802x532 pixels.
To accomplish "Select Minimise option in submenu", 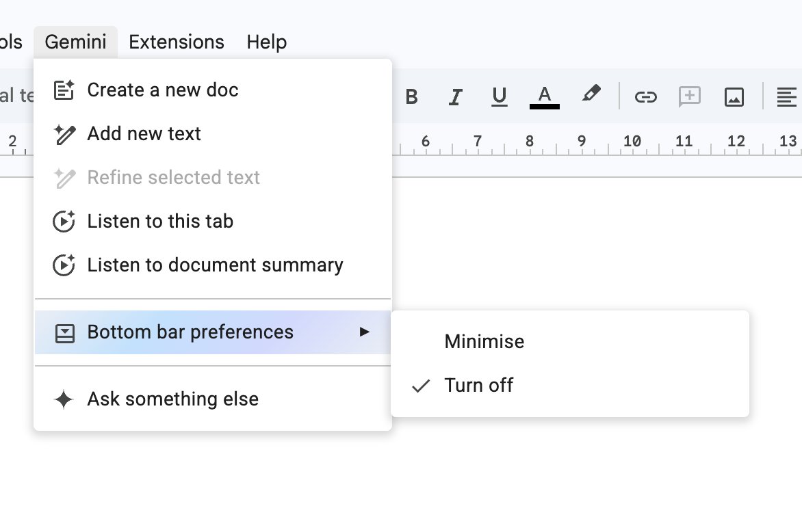I will [x=570, y=341].
